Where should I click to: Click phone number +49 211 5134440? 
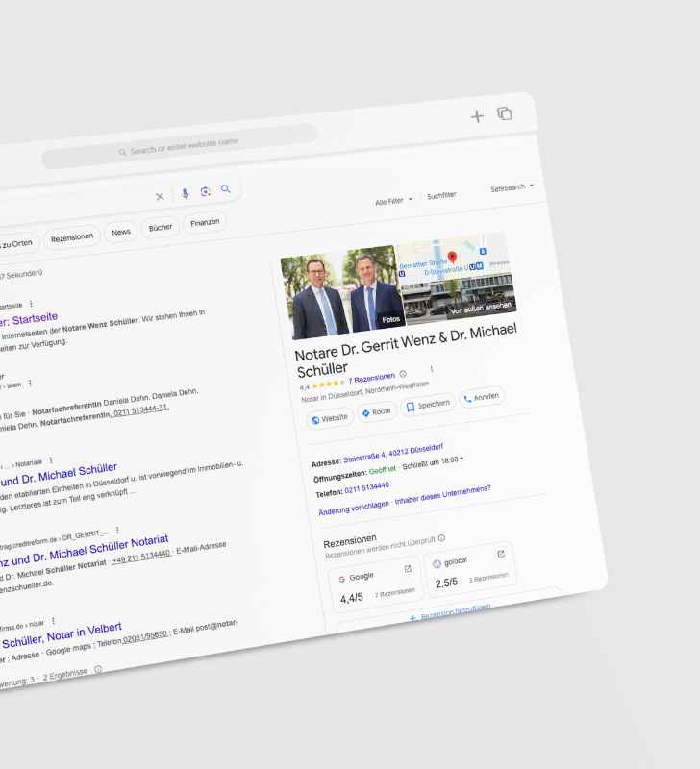pyautogui.click(x=141, y=558)
